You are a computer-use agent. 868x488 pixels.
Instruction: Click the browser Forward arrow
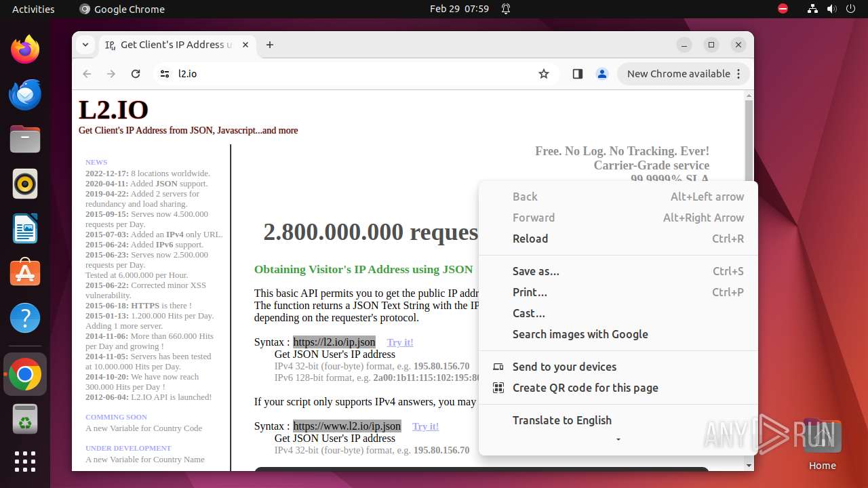(x=111, y=74)
